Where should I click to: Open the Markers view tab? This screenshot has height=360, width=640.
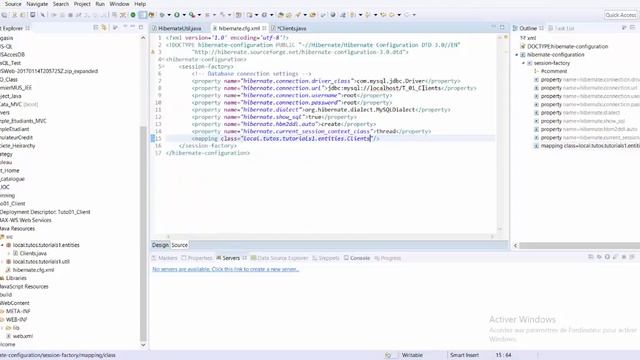pos(164,258)
